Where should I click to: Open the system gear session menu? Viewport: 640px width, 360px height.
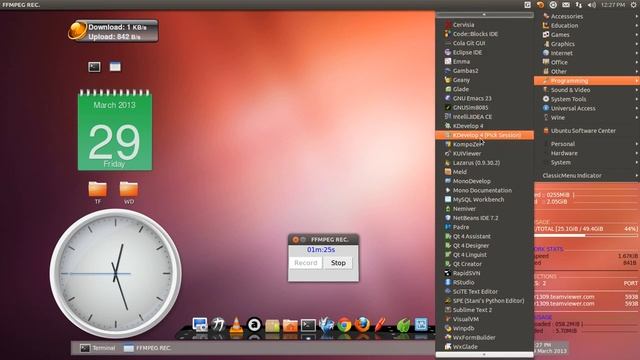coord(634,5)
